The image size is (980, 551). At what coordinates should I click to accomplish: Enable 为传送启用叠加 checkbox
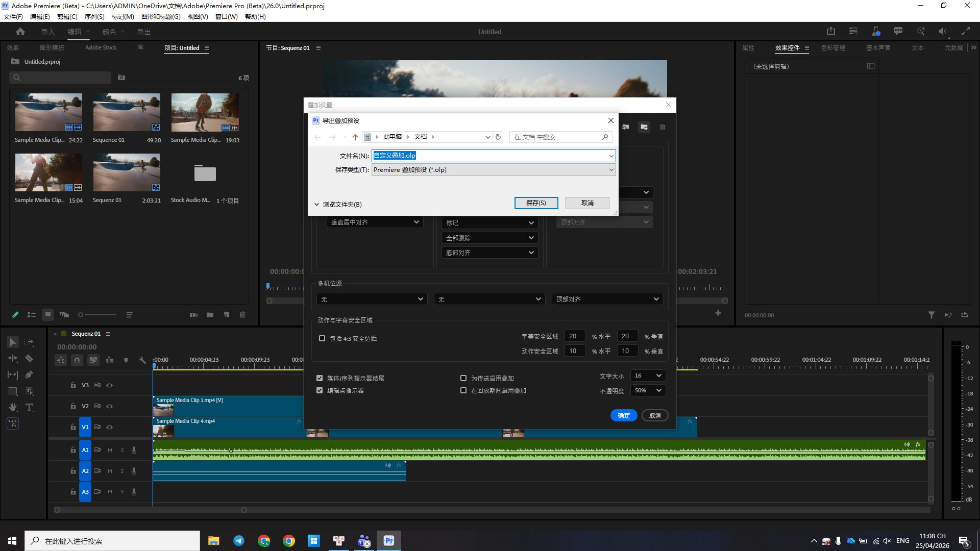[463, 378]
